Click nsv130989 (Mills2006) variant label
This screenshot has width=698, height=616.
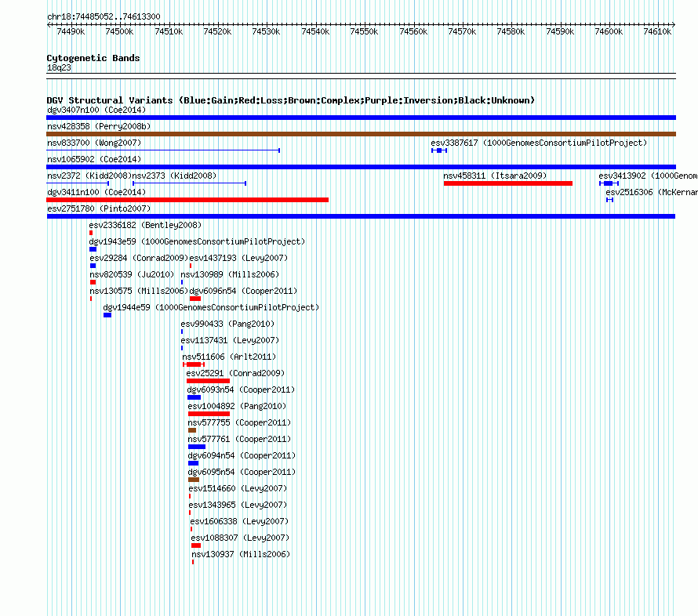pos(230,274)
